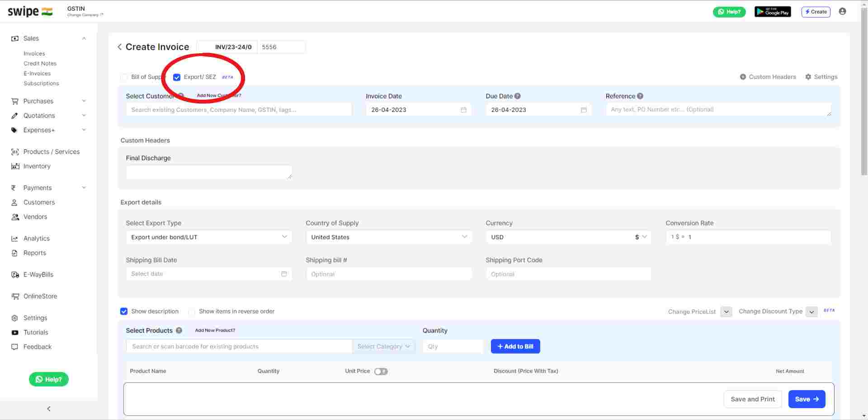This screenshot has width=868, height=420.
Task: Enable Show items in reverse order
Action: coord(192,312)
